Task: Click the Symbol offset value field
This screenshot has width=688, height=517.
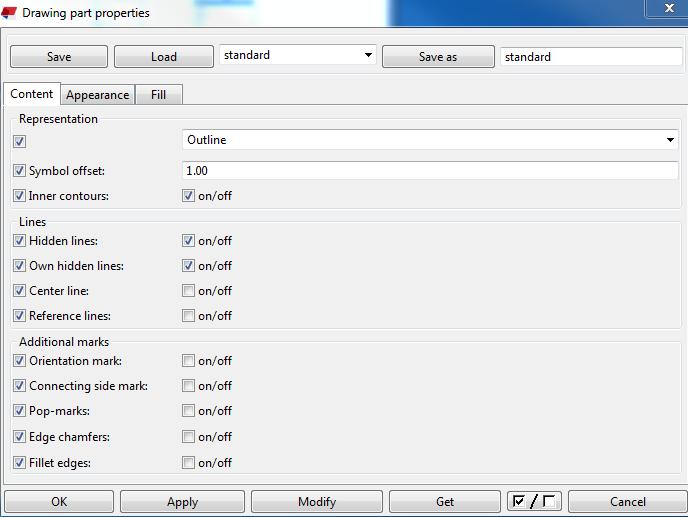Action: pyautogui.click(x=430, y=171)
